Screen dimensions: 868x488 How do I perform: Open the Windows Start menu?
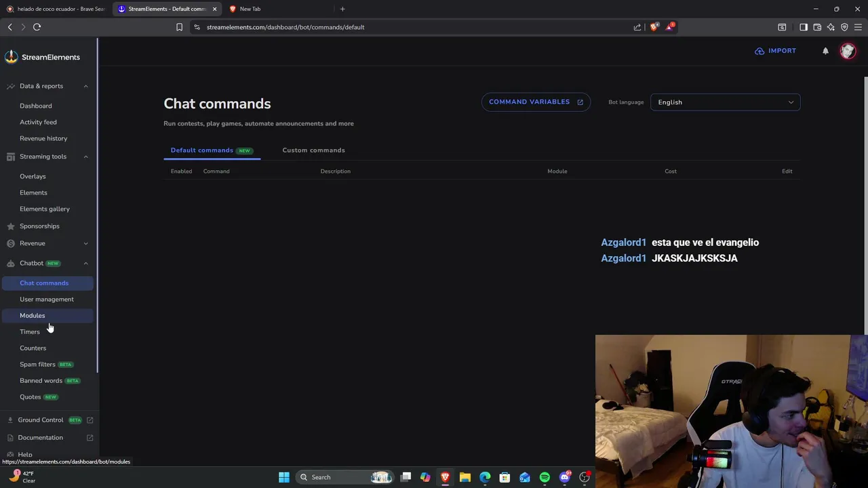click(284, 477)
